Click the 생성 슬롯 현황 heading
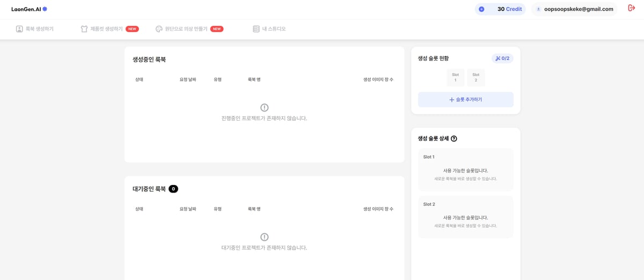The width and height of the screenshot is (644, 280). click(433, 58)
